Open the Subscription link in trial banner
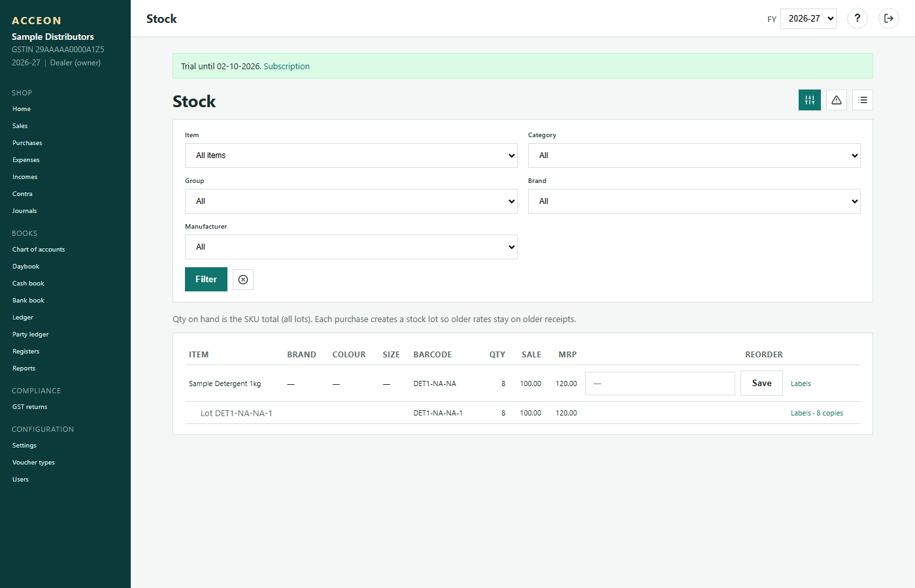915x588 pixels. pos(286,66)
